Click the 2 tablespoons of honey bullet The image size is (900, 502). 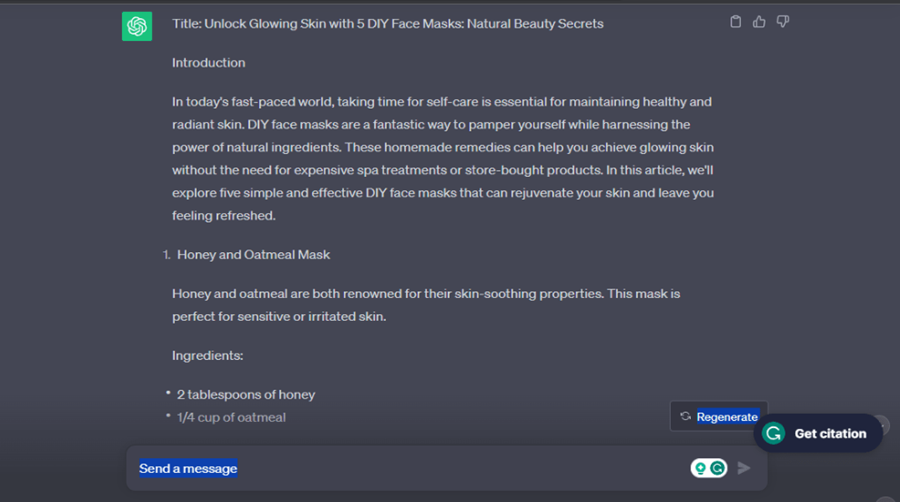click(246, 395)
